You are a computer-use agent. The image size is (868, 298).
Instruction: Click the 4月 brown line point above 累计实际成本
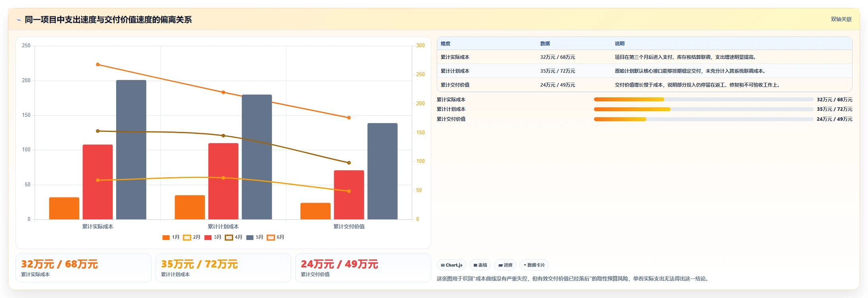(x=98, y=131)
